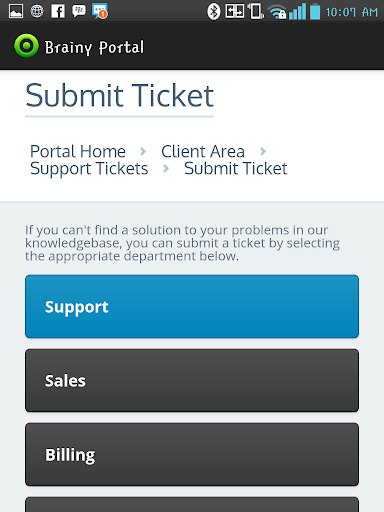Screen dimensions: 384x512
Task: Tap the Brainy Portal title text
Action: (94, 47)
